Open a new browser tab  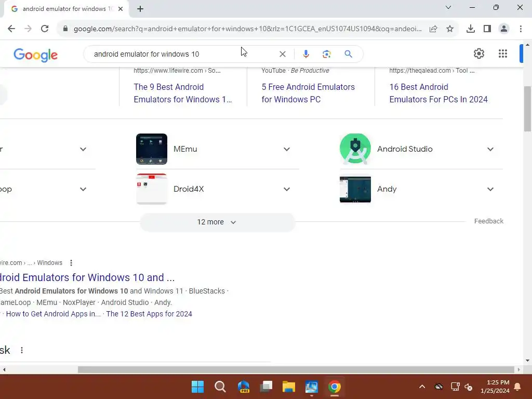(140, 9)
